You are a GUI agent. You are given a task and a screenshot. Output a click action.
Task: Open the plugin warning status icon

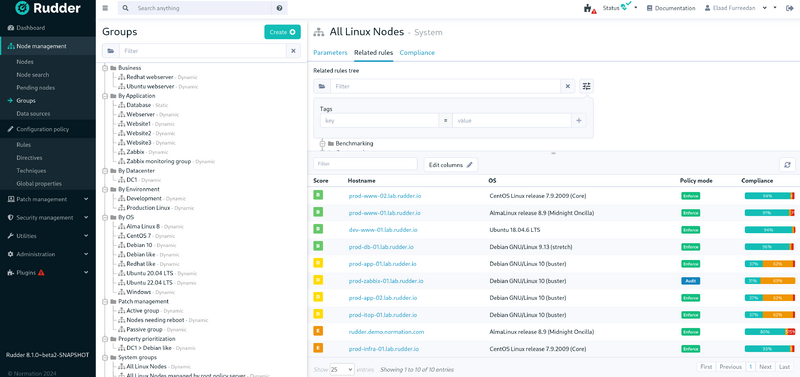(x=590, y=9)
